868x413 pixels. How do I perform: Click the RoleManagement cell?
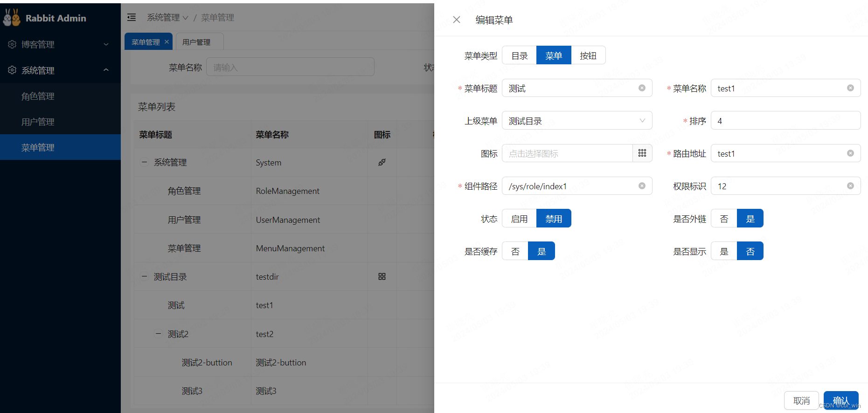(309, 191)
